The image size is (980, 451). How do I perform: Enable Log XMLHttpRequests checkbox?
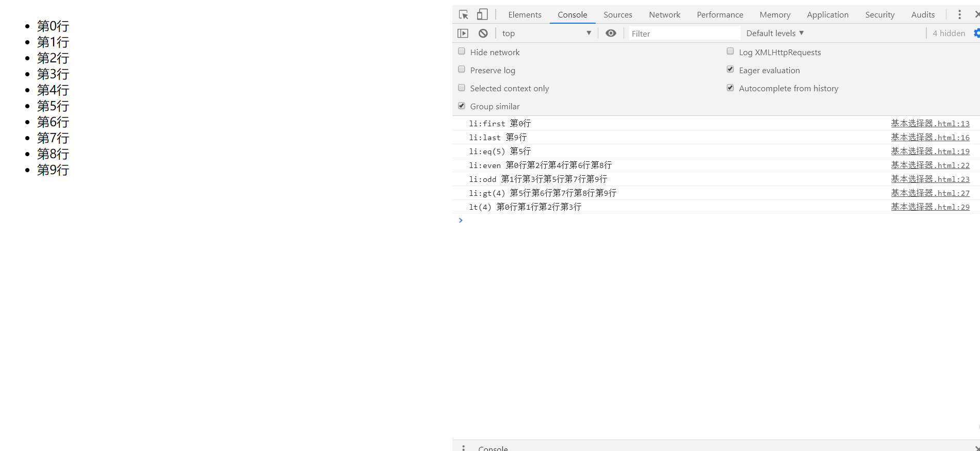point(730,52)
